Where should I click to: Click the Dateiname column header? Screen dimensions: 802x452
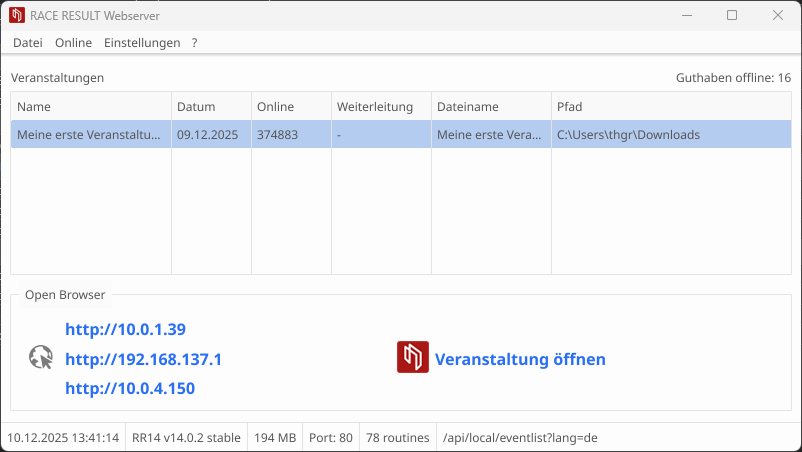click(490, 107)
